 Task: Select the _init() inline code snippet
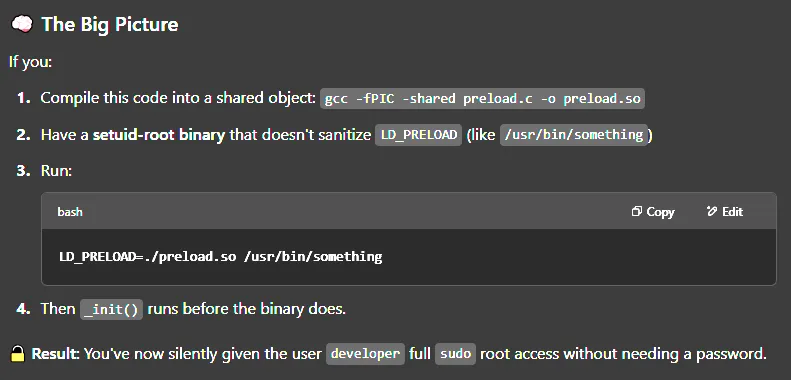point(111,309)
